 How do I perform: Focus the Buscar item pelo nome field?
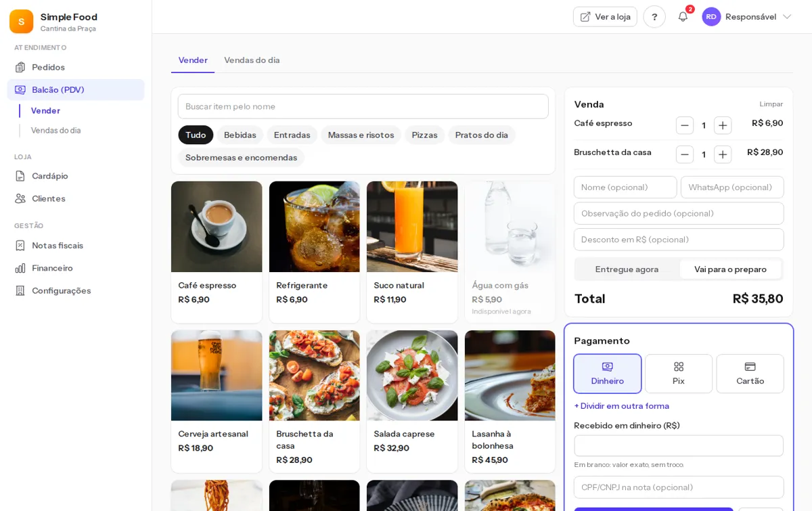point(363,106)
